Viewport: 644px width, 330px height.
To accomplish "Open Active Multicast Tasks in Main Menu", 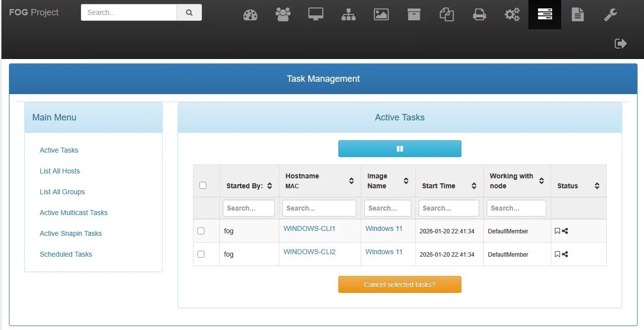I will (73, 213).
